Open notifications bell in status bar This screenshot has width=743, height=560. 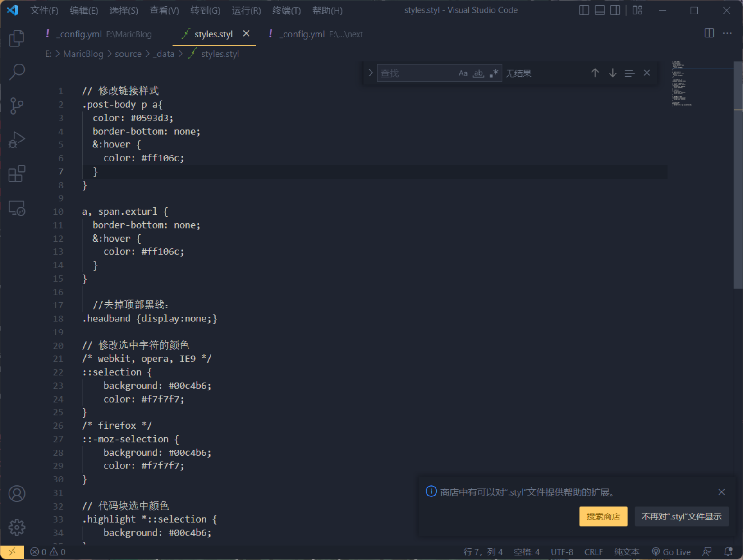click(728, 552)
